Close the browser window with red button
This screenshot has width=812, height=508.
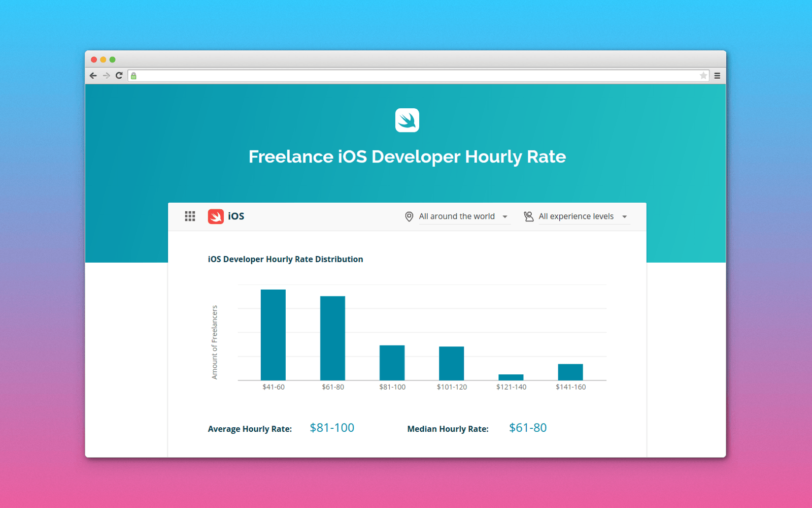(94, 59)
